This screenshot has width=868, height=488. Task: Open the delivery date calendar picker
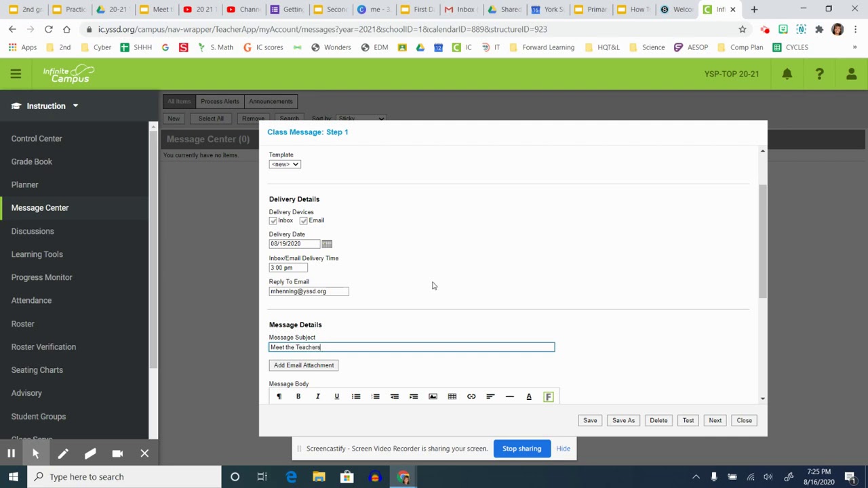327,244
